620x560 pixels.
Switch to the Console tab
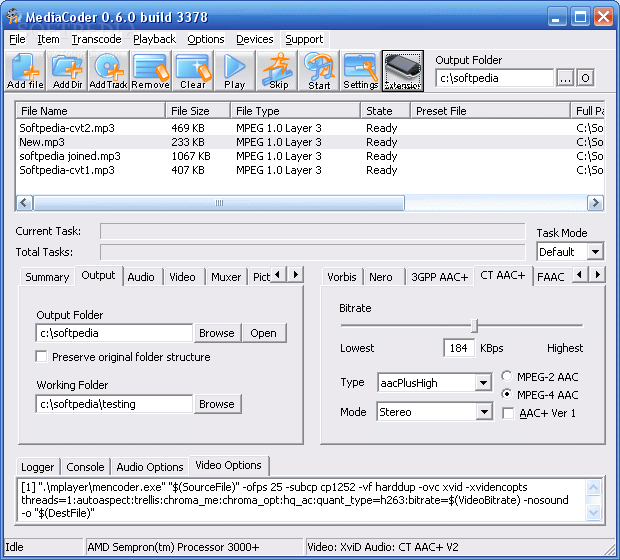tap(85, 467)
